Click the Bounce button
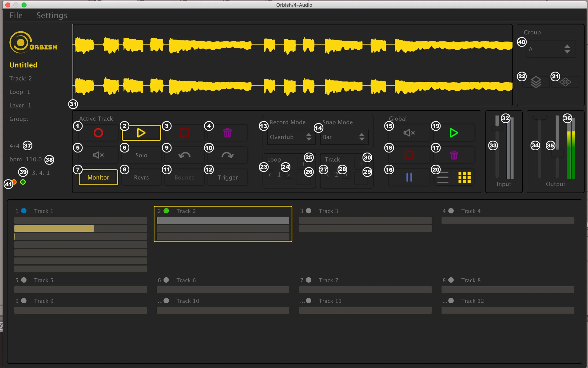 [x=184, y=177]
